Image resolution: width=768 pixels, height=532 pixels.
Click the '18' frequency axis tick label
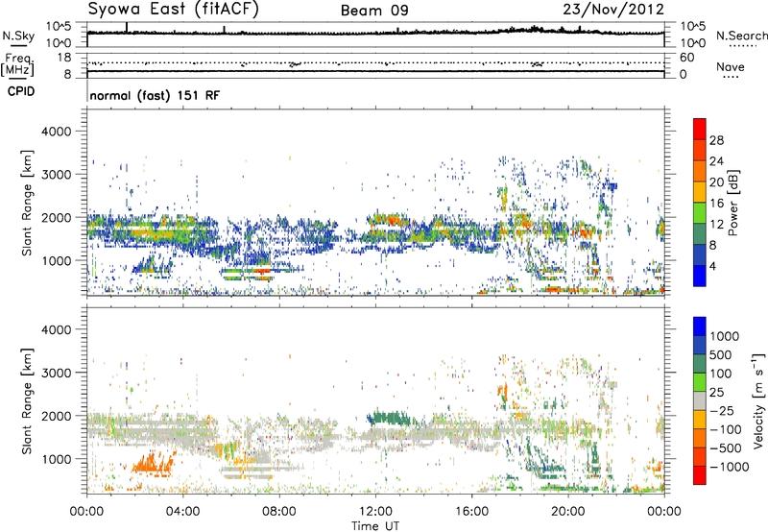[63, 58]
